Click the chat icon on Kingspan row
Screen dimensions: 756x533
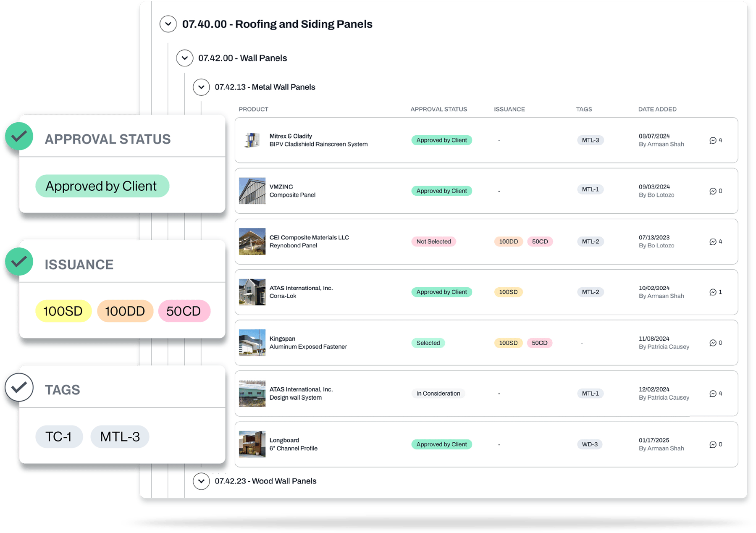coord(713,343)
